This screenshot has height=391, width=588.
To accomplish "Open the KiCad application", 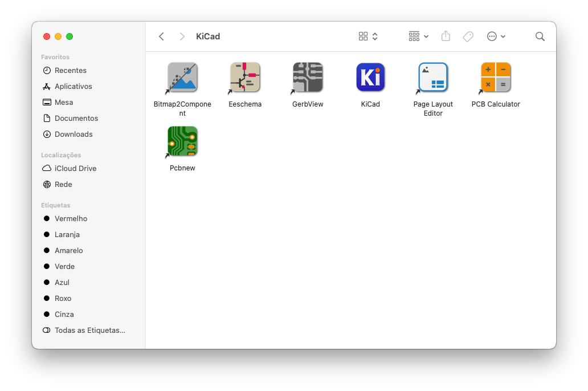I will tap(370, 77).
